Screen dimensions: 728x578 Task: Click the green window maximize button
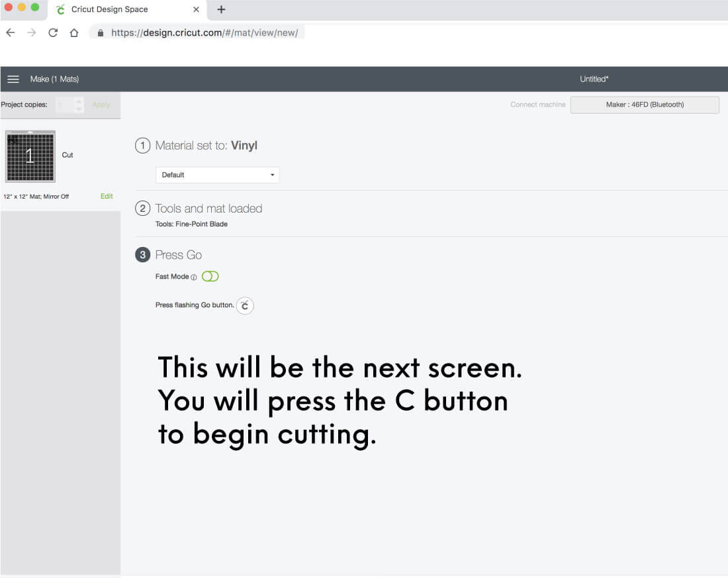click(x=35, y=7)
